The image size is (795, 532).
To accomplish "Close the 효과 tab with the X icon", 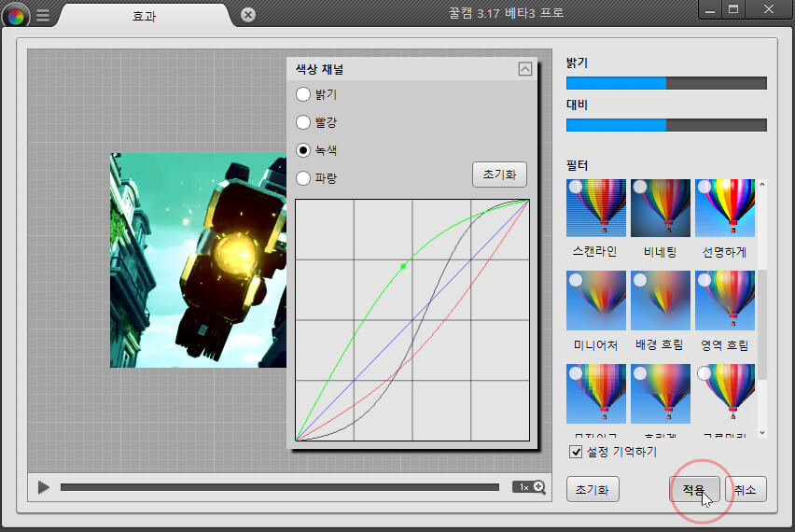I will coord(247,15).
